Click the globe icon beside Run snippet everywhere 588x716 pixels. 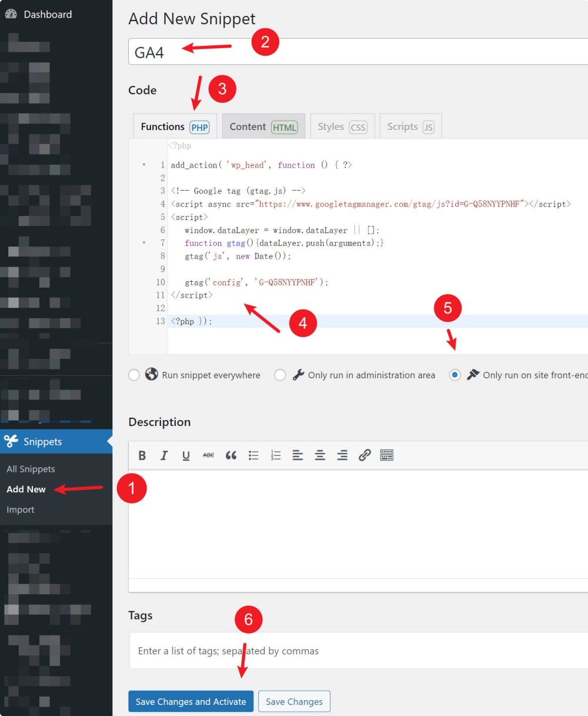click(152, 374)
